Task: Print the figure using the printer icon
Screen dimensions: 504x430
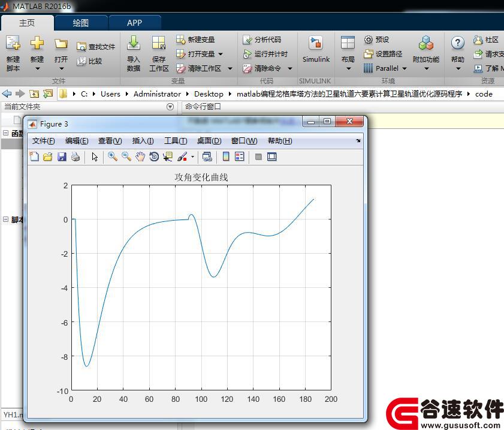Action: click(76, 157)
